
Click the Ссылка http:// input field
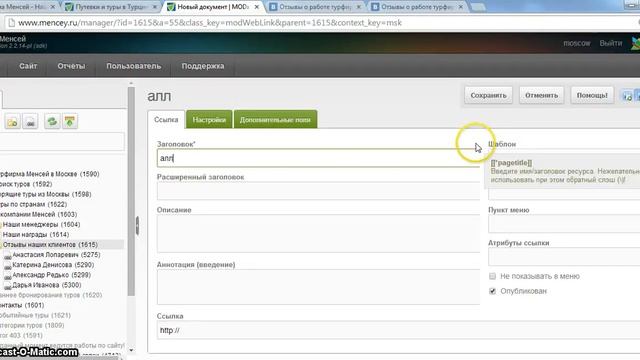398,330
